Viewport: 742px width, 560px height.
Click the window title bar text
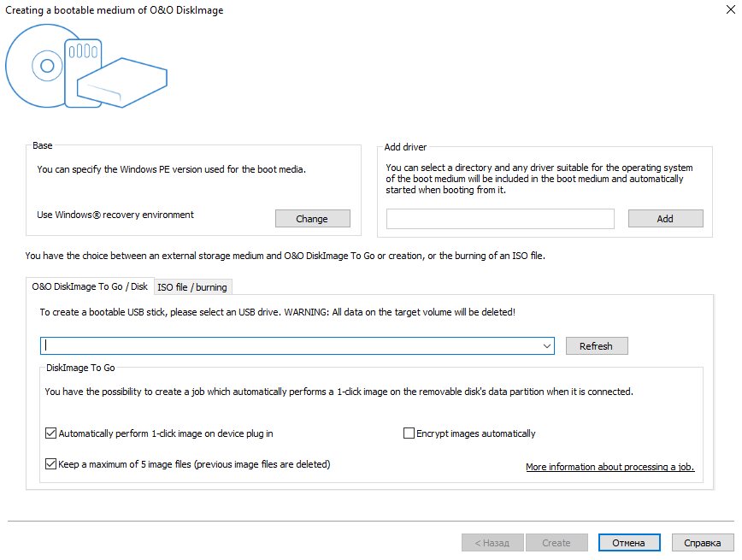tap(115, 10)
